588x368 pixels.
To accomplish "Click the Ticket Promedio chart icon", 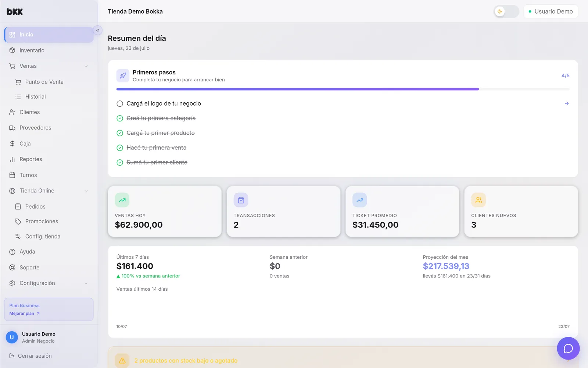I will pos(360,200).
